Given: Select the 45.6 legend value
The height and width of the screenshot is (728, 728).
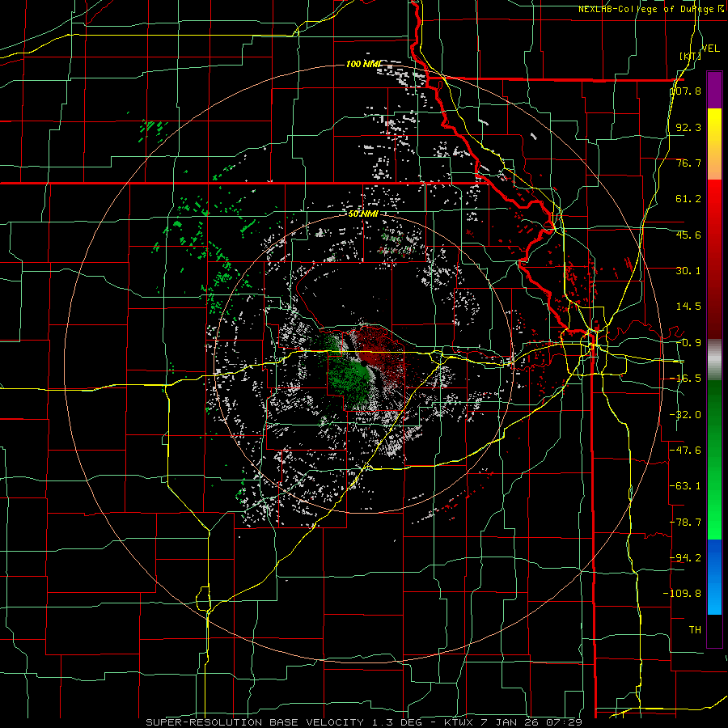Looking at the screenshot, I should [x=688, y=235].
